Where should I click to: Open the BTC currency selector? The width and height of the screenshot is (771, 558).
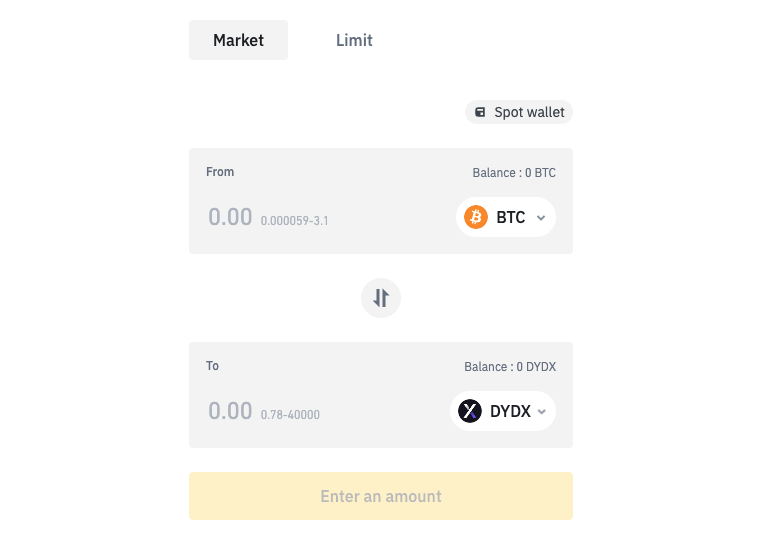506,217
